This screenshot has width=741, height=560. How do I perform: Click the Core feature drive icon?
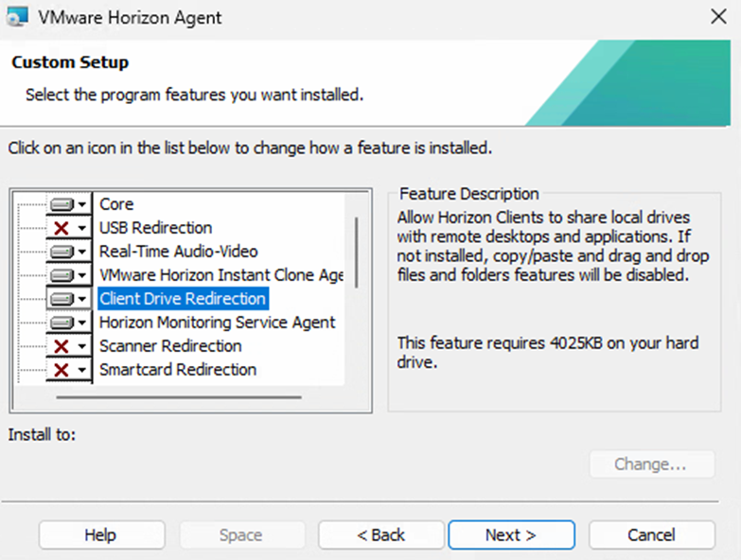pyautogui.click(x=62, y=204)
